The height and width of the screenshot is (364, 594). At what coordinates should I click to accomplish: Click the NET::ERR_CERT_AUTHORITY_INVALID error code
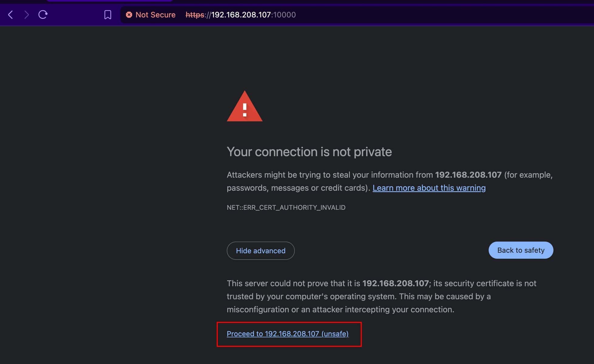pyautogui.click(x=286, y=207)
